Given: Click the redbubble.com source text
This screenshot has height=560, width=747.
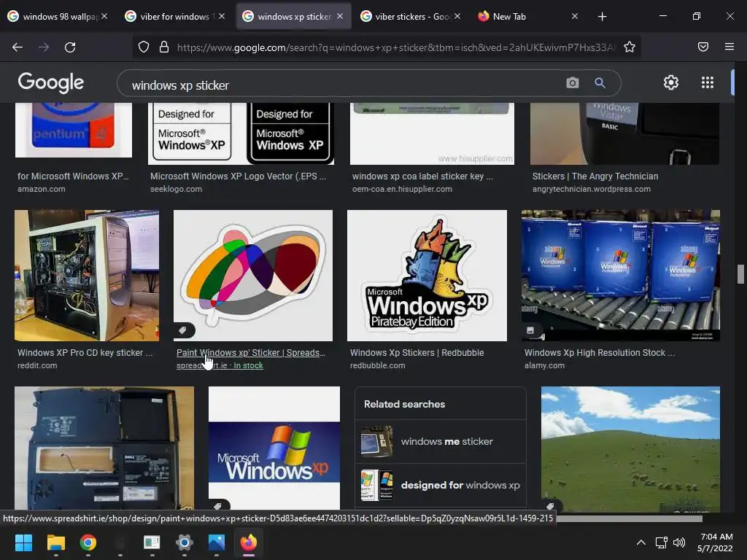Looking at the screenshot, I should 377,366.
